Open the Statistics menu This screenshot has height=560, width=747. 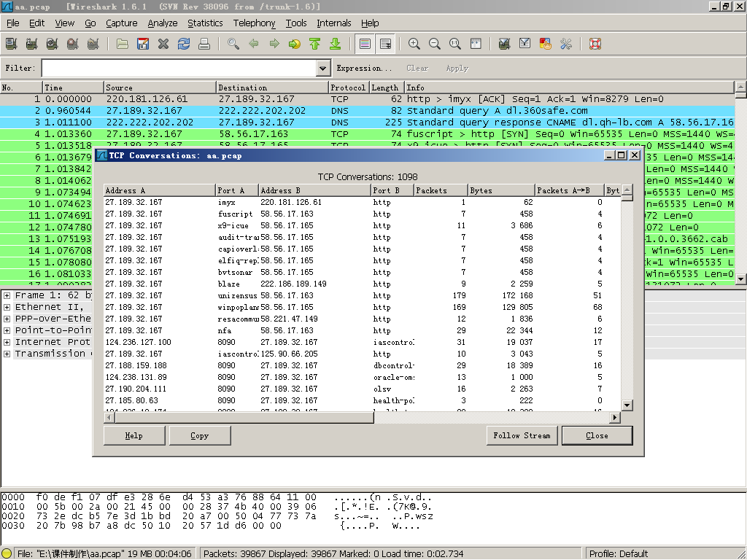tap(205, 23)
